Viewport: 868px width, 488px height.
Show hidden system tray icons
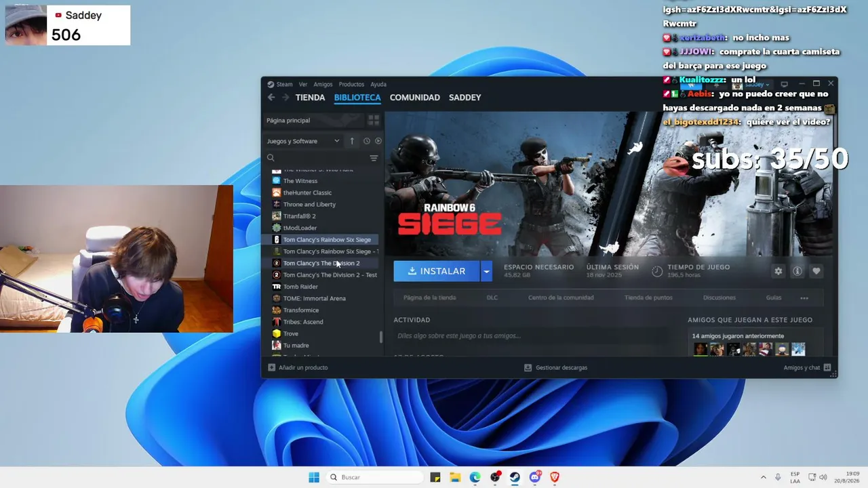tap(763, 477)
